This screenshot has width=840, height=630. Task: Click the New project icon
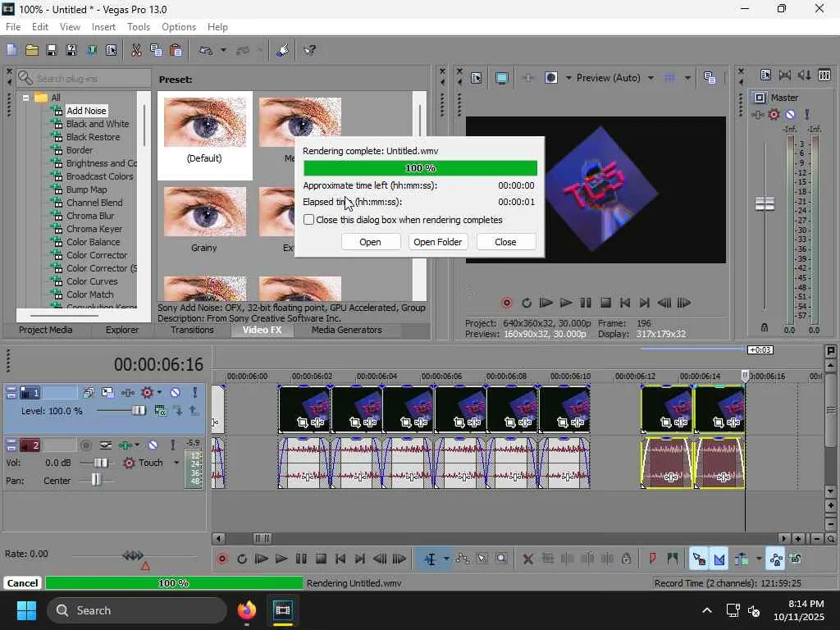point(12,50)
